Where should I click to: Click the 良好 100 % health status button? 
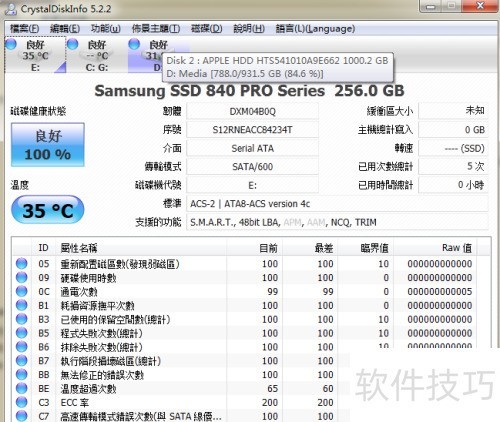click(48, 145)
